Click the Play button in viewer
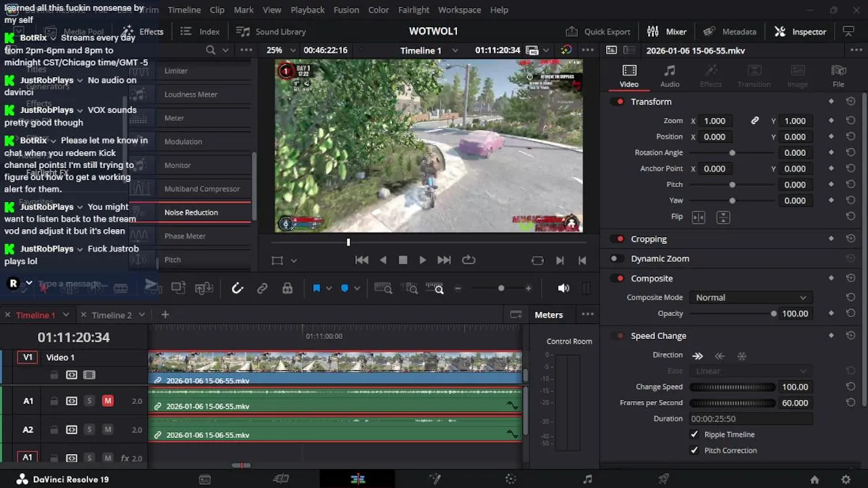 point(422,260)
